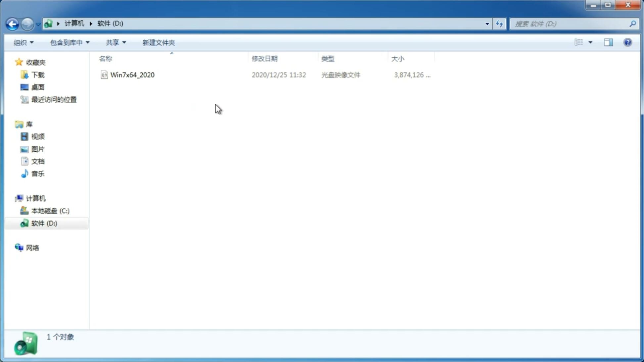Screen dimensions: 644x362
Task: Open the Win7x64_2020 disc image file
Action: (132, 74)
